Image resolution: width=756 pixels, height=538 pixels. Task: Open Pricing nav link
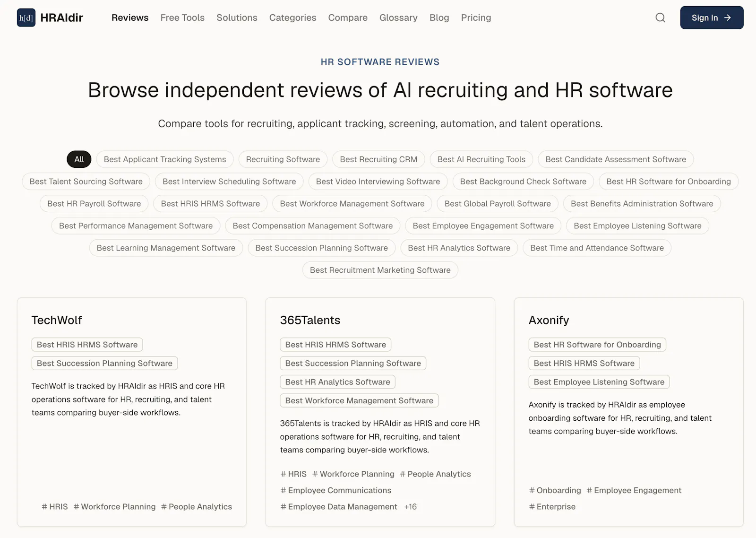tap(476, 17)
